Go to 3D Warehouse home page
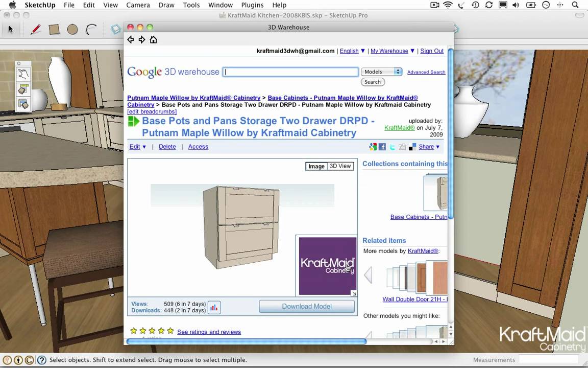The image size is (588, 368). (x=153, y=39)
